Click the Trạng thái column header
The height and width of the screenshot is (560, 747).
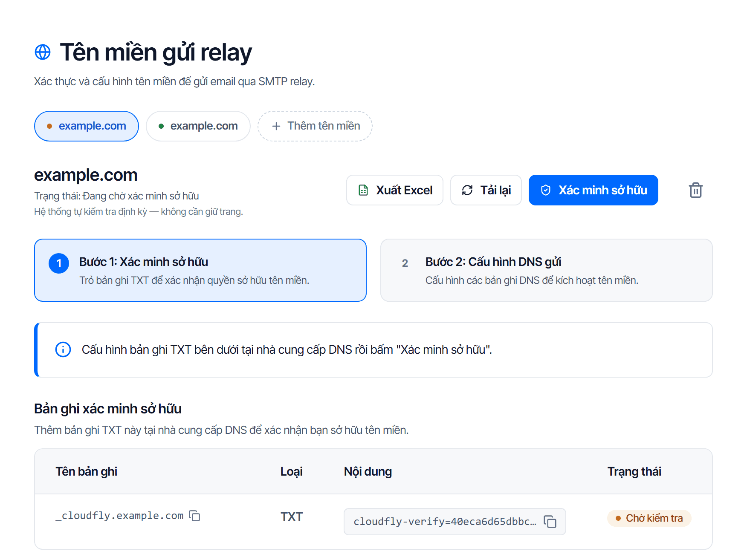click(634, 471)
